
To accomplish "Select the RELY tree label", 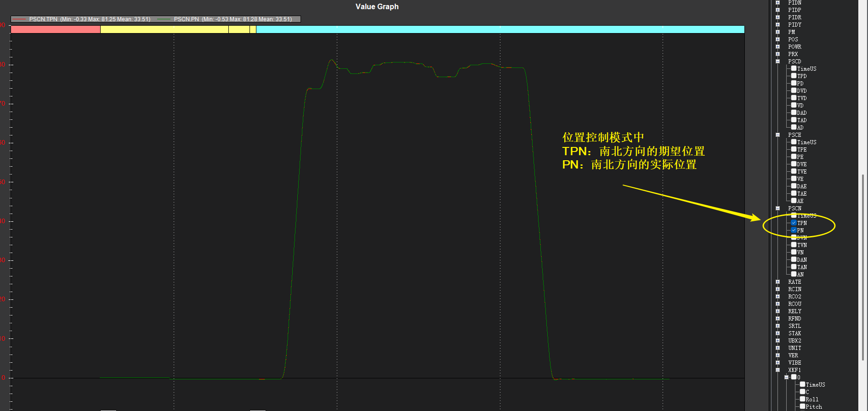I will 794,311.
